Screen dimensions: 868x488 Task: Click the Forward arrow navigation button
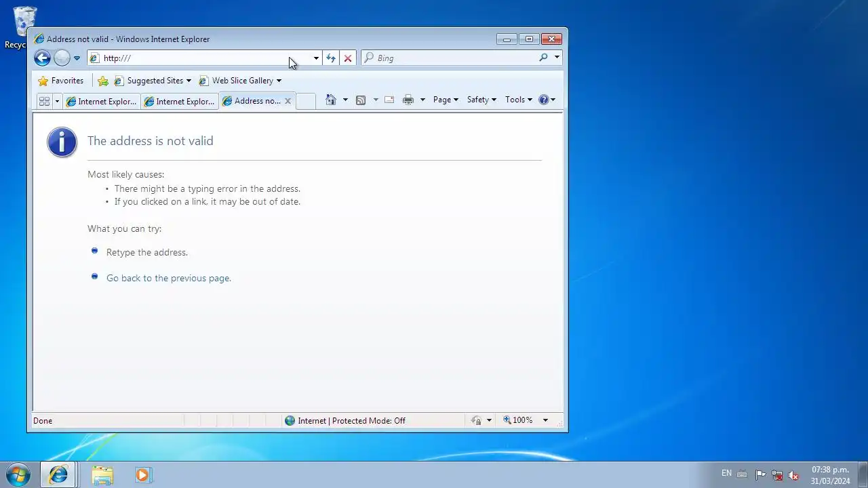point(62,58)
